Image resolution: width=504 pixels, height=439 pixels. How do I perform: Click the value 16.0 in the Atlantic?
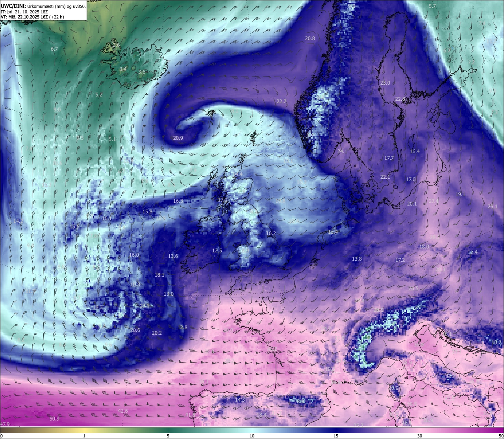click(x=134, y=255)
